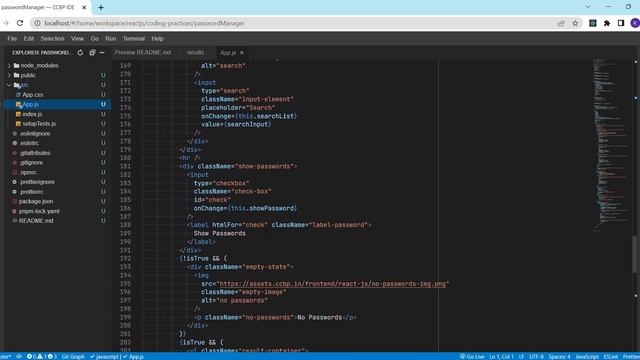The width and height of the screenshot is (640, 360).
Task: Select App.js in the Explorer tree
Action: [x=30, y=104]
